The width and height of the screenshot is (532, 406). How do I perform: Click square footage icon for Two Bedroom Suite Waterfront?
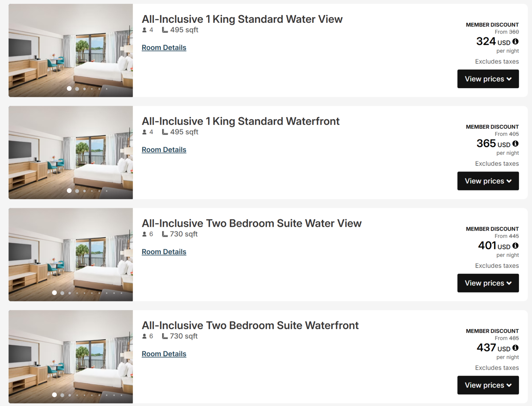165,336
